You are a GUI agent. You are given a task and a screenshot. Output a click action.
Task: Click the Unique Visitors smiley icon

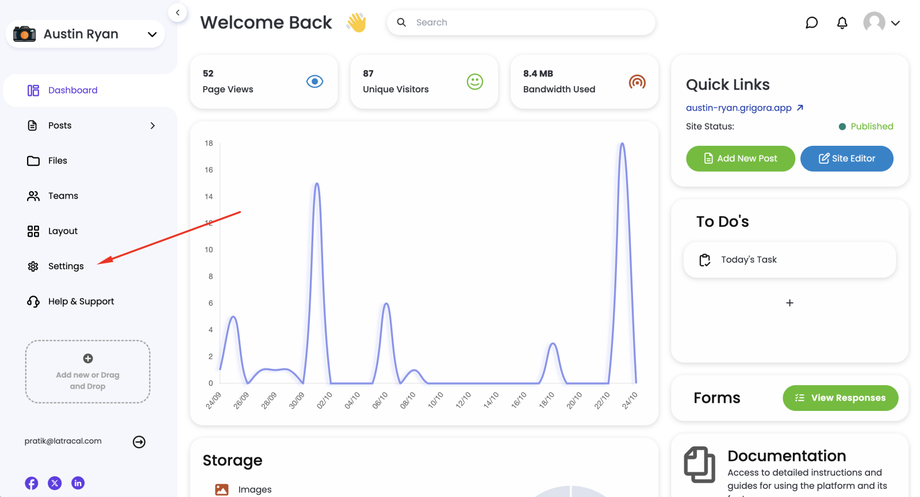point(475,82)
